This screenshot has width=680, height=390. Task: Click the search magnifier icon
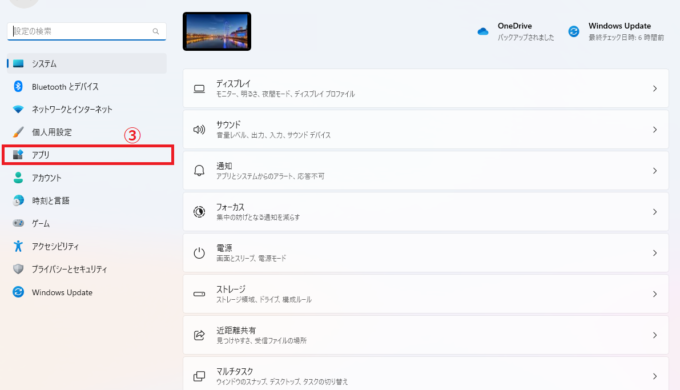[156, 31]
